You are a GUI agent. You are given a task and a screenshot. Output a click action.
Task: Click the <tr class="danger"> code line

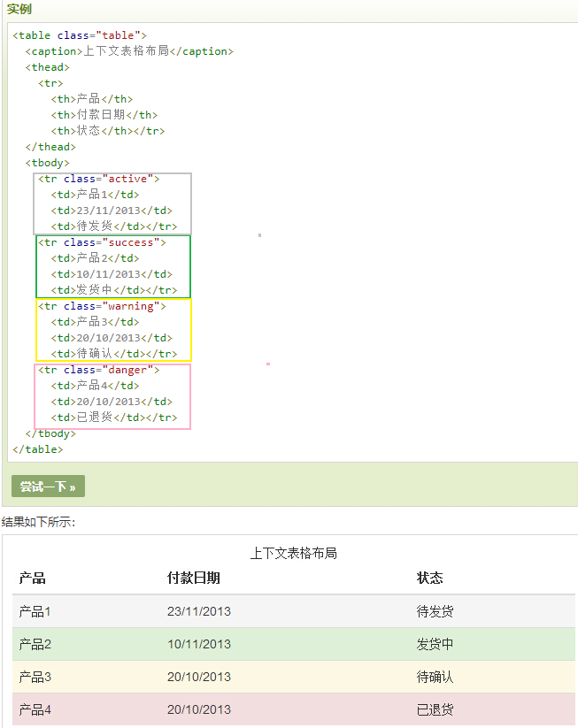click(x=99, y=370)
